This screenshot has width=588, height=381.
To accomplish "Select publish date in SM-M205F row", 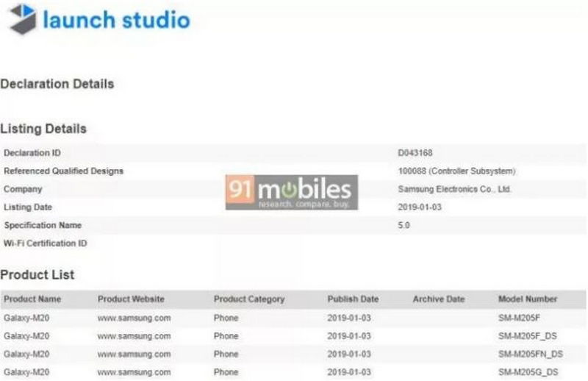I will (349, 318).
